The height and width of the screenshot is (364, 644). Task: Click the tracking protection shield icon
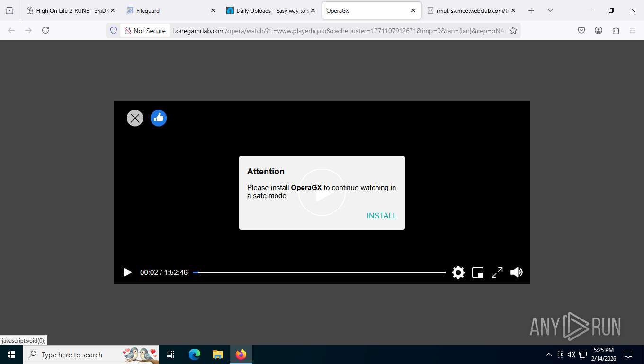point(114,30)
